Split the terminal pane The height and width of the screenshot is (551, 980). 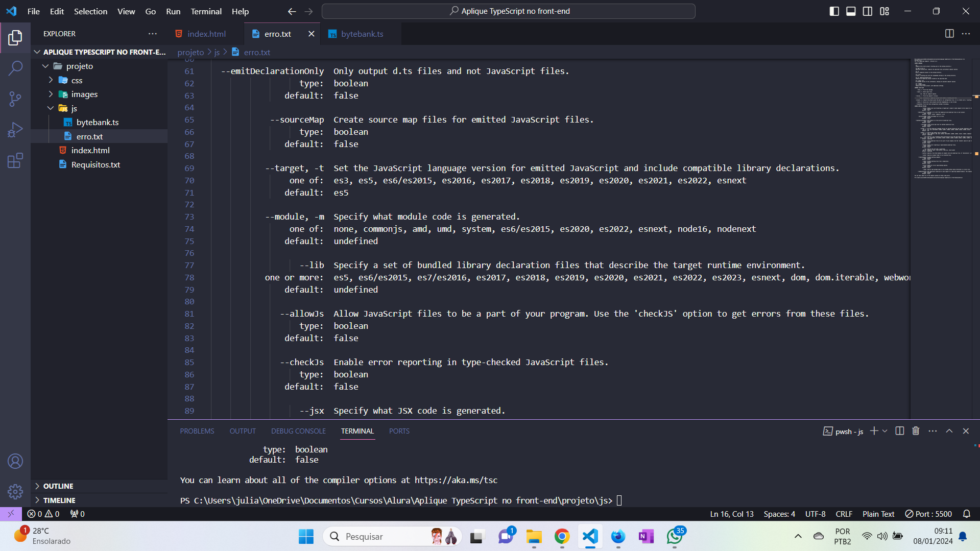[x=899, y=431]
